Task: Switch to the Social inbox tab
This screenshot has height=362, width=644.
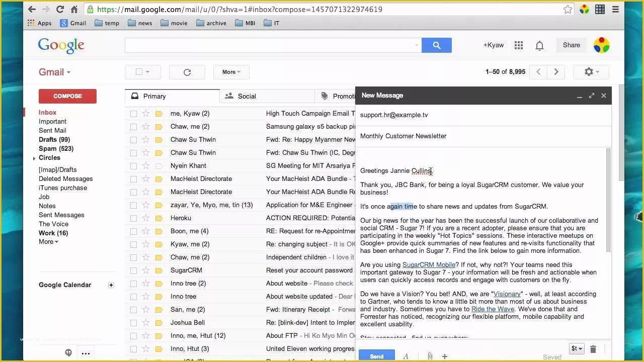Action: pyautogui.click(x=267, y=96)
